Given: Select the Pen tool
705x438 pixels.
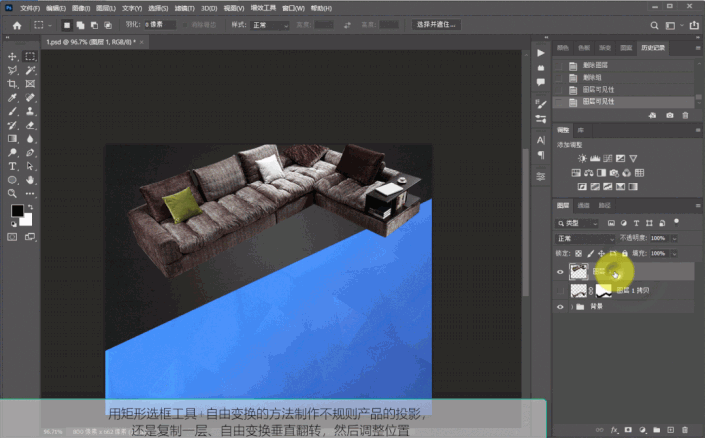Looking at the screenshot, I should point(30,152).
